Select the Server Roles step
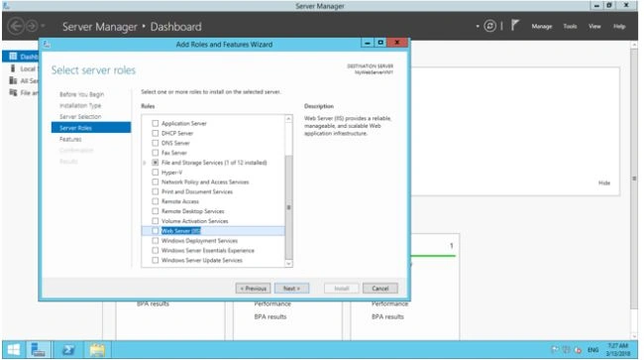 pos(91,128)
